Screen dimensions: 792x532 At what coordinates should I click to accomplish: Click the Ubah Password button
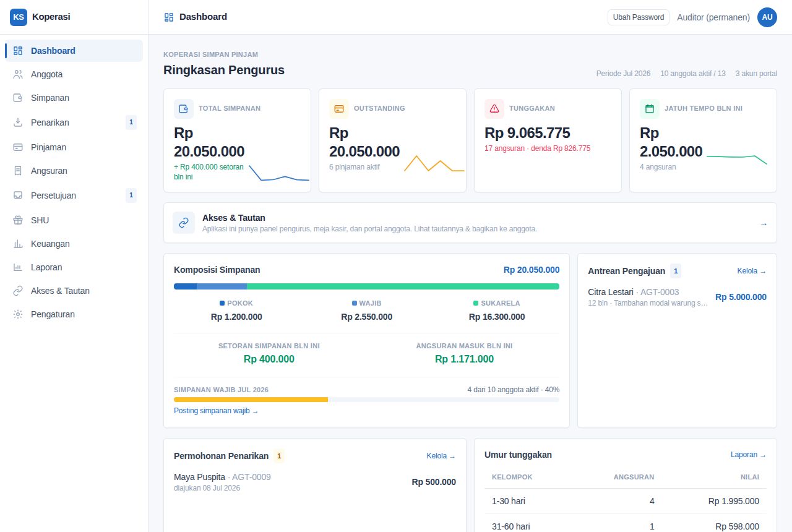639,17
